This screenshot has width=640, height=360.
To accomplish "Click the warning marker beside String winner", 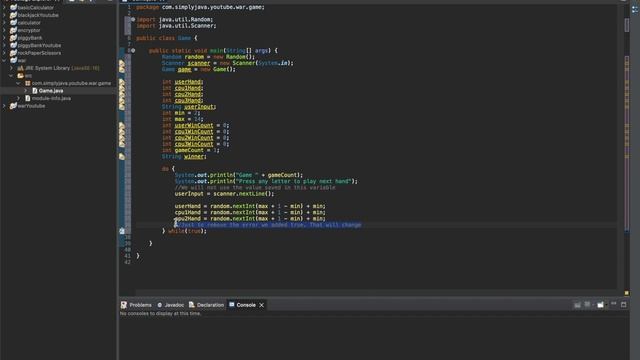I will coord(122,157).
